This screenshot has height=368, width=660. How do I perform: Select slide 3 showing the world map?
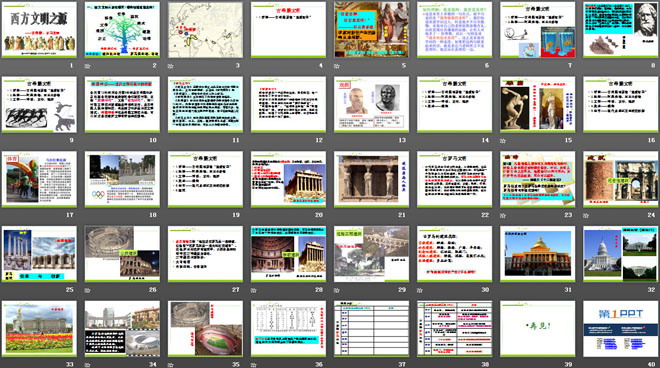point(205,29)
